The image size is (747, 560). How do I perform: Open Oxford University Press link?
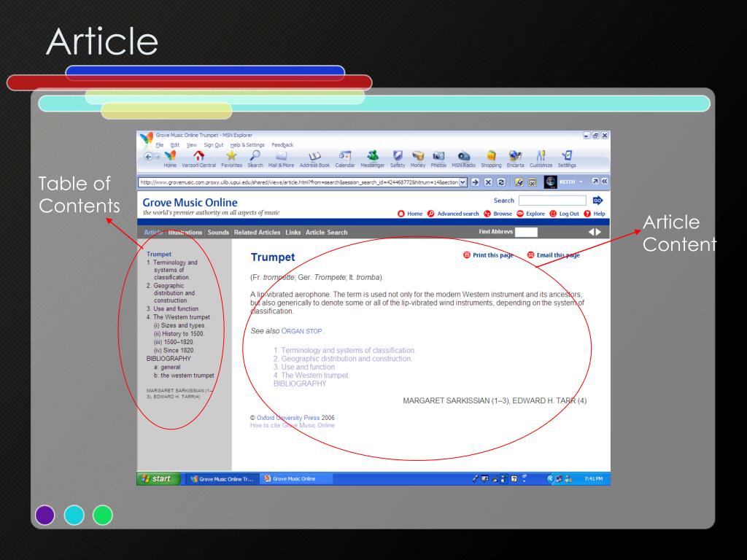tap(288, 418)
